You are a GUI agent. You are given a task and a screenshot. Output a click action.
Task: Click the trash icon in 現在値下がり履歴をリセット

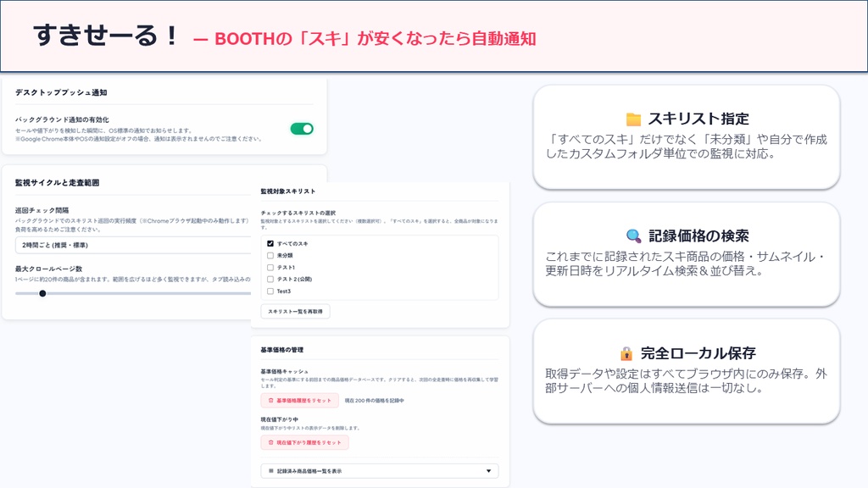click(270, 442)
